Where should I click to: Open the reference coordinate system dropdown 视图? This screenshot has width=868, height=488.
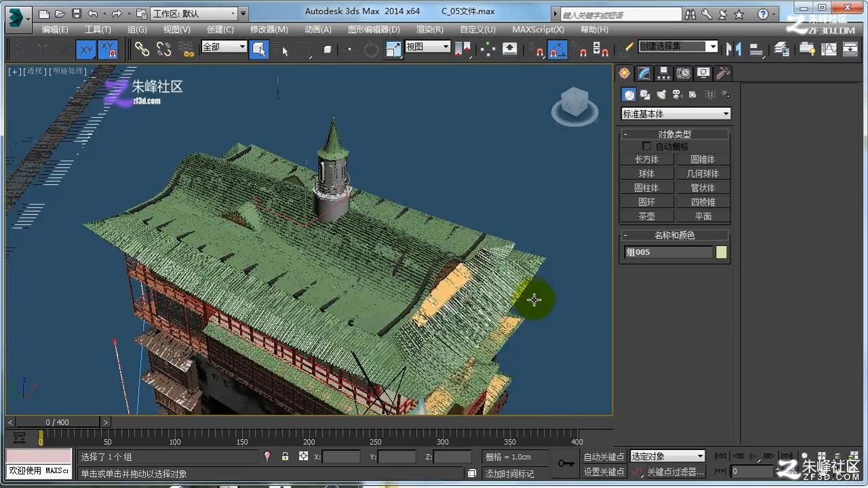pos(428,47)
